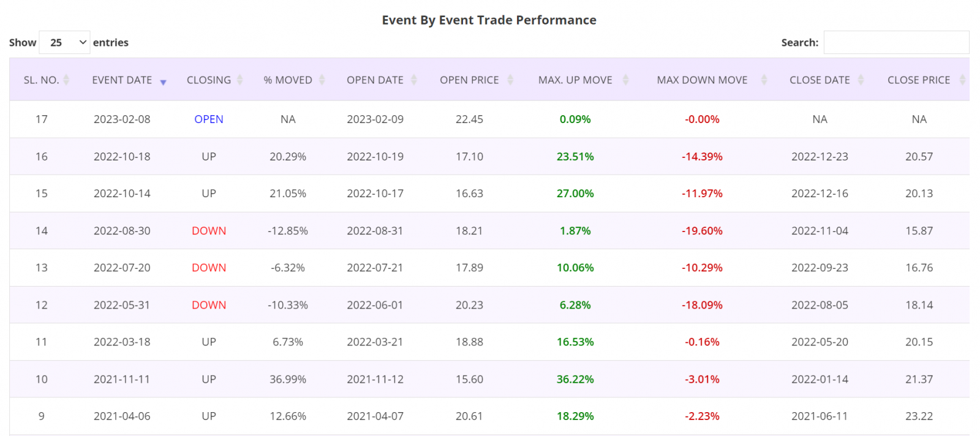Select event date 2021-04-06 cell
This screenshot has width=980, height=436.
[x=122, y=416]
